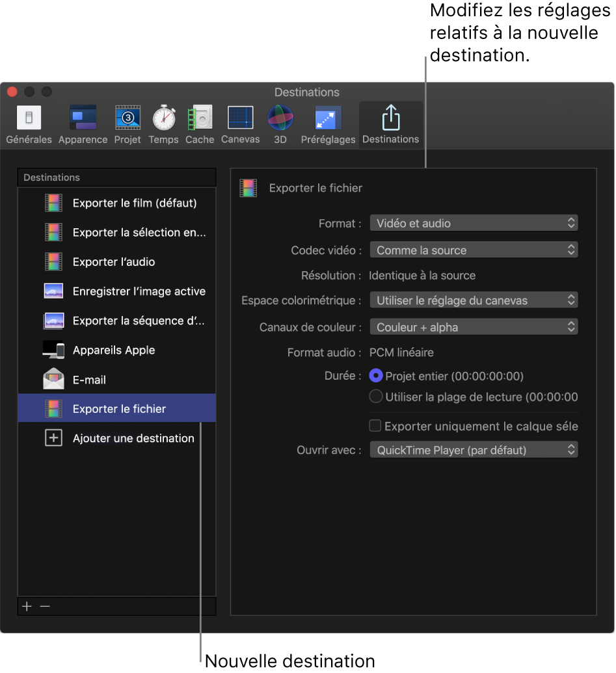
Task: Enable Exporter uniquement le calque checkbox
Action: coord(375,427)
